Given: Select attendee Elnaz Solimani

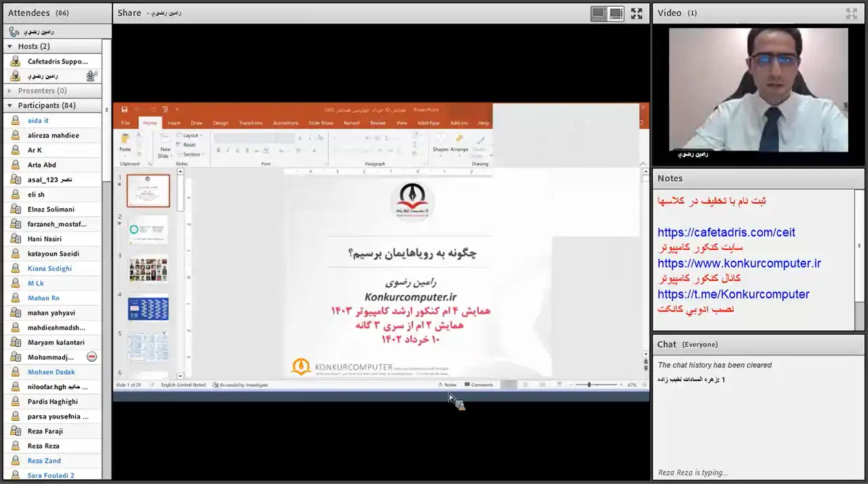Looking at the screenshot, I should pos(51,209).
